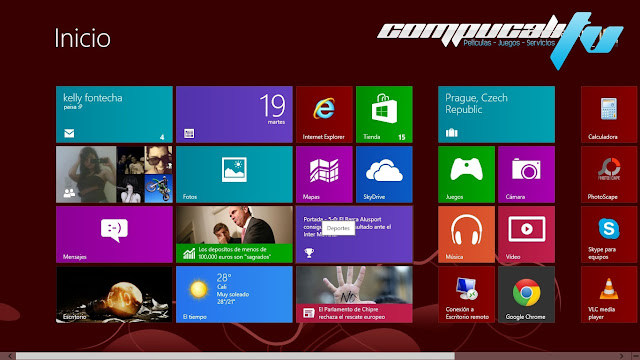Launch Conexión a Escritorio remoto tile

[466, 294]
